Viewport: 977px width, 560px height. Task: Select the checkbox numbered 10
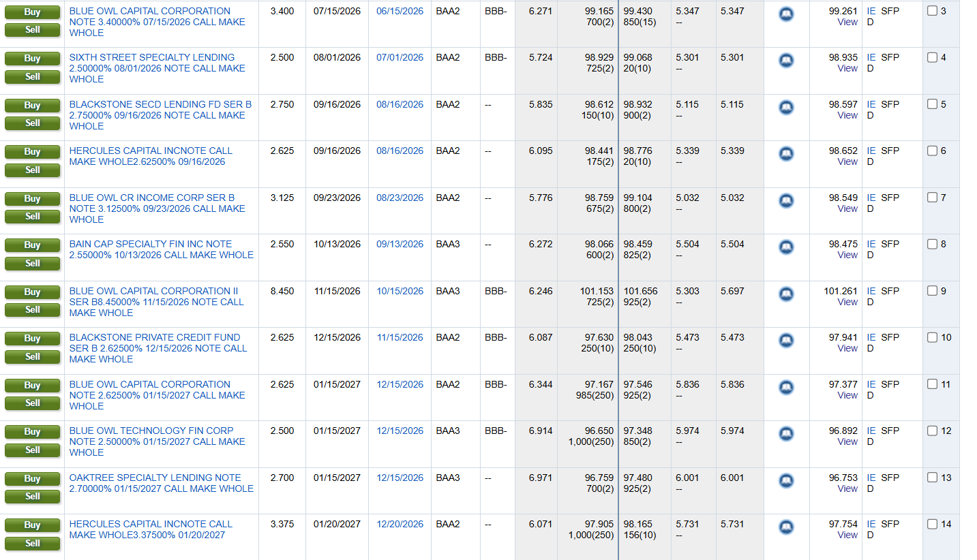click(x=933, y=337)
